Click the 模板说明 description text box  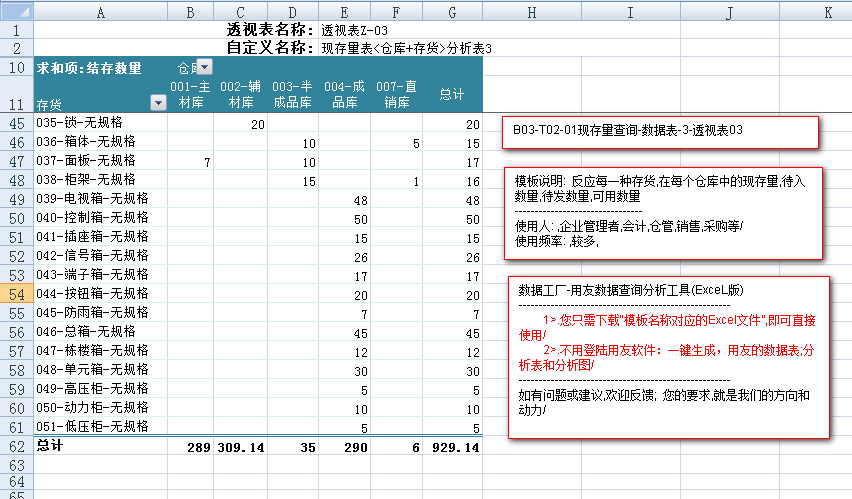click(x=667, y=211)
